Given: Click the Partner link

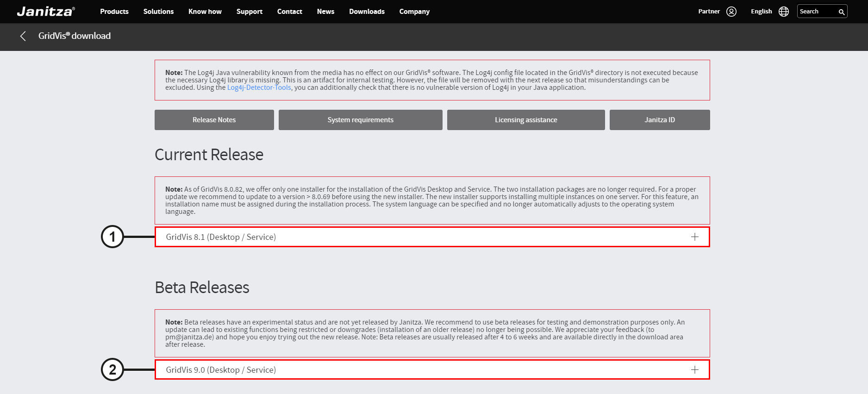Looking at the screenshot, I should (x=709, y=12).
